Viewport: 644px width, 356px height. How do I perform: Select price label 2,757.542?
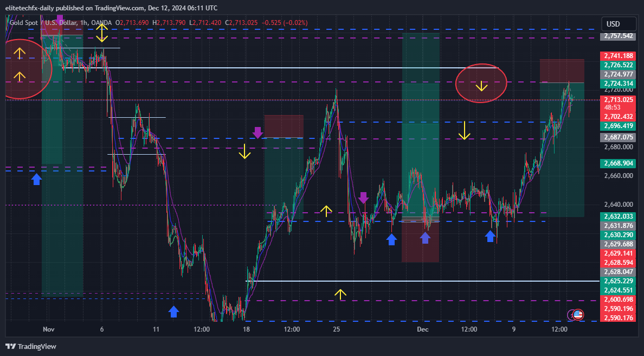(x=619, y=36)
